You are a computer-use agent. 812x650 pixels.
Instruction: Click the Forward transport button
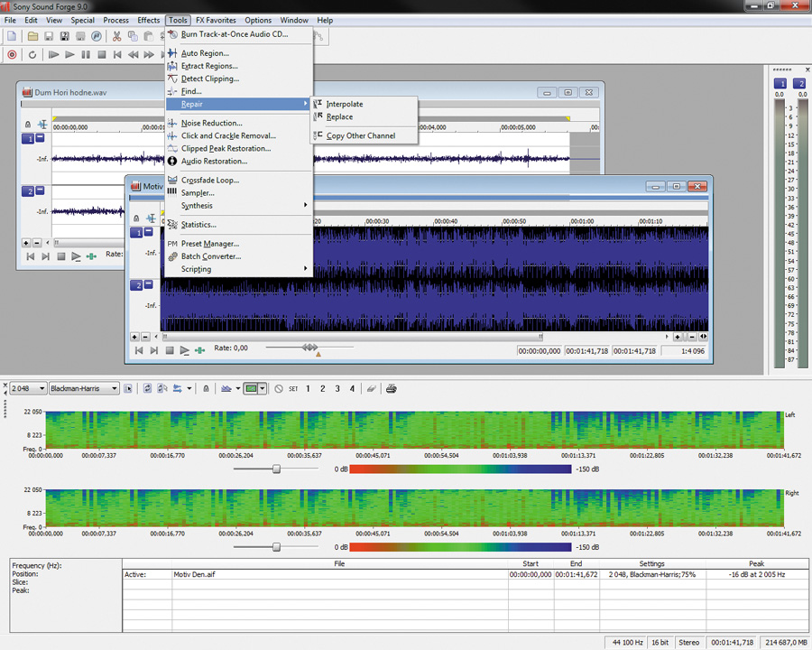pos(149,54)
